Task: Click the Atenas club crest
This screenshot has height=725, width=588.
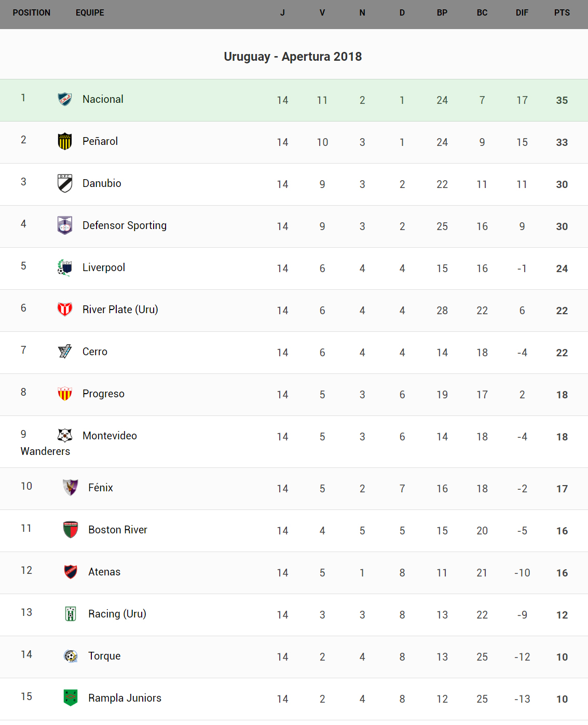Action: coord(71,571)
